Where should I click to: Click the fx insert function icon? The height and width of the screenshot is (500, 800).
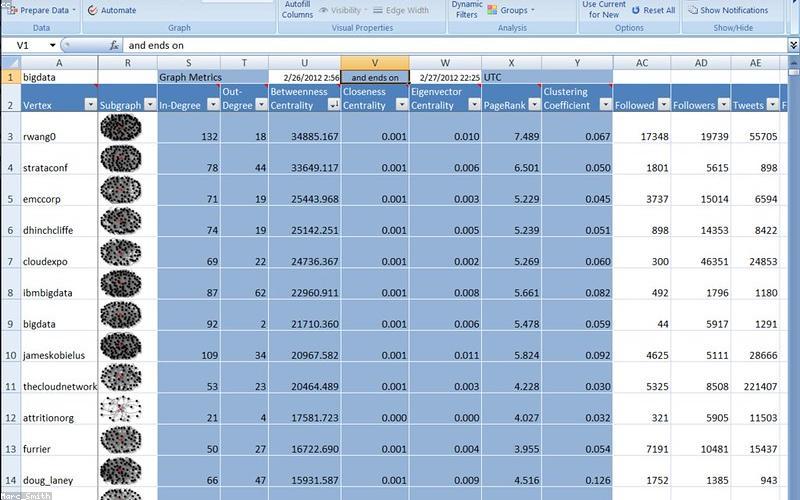point(114,45)
